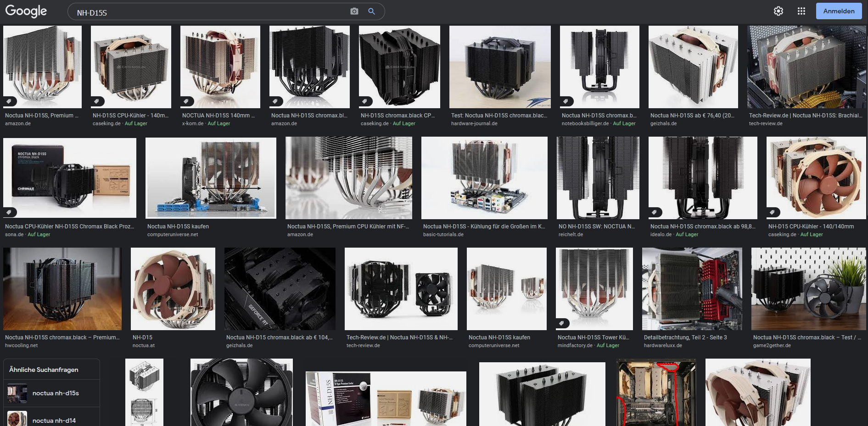Image resolution: width=868 pixels, height=426 pixels.
Task: Click 'NOCTUA NH-D15S 140mm ...' title link
Action: point(218,116)
